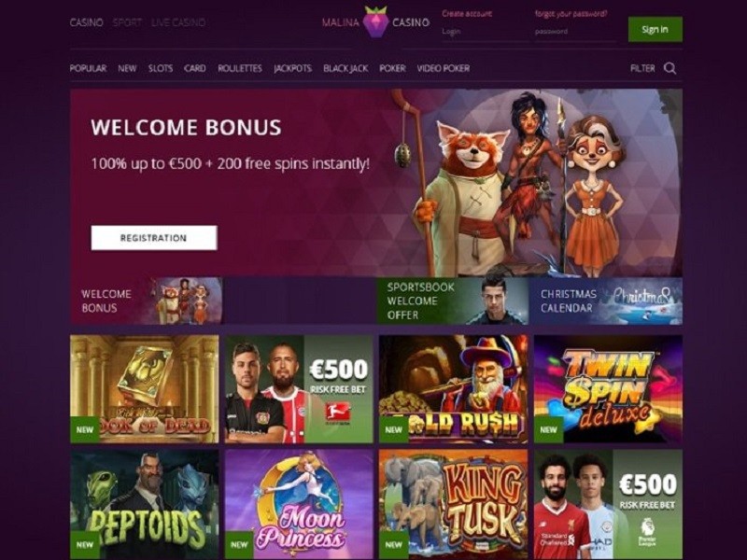Open the Book of Dead game thumbnail
Viewport: 747px width, 560px height.
click(145, 388)
